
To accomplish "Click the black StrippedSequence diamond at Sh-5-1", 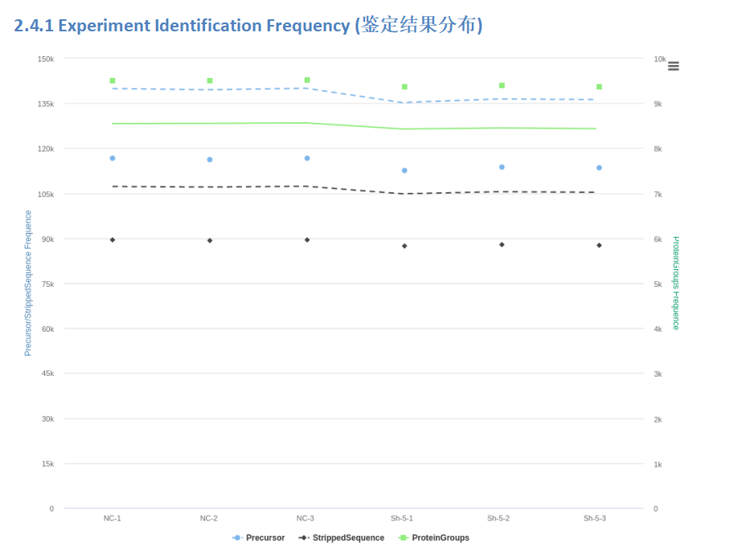I will pyautogui.click(x=404, y=246).
